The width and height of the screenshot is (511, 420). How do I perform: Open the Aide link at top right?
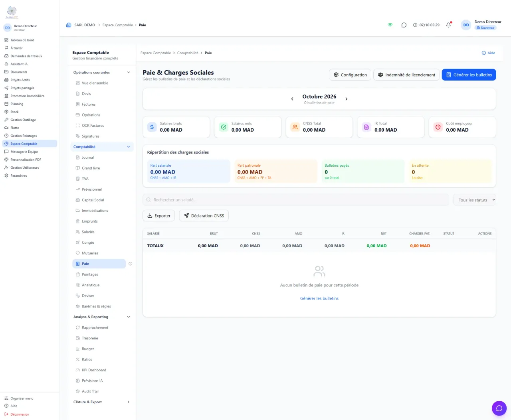488,53
